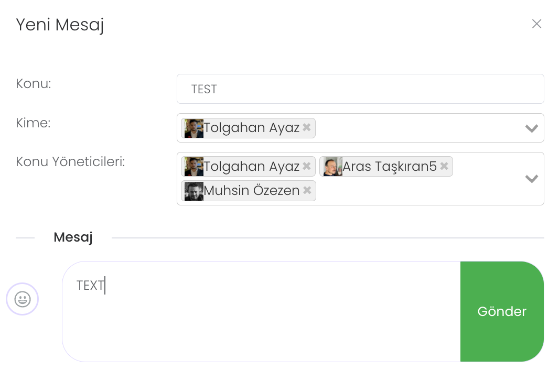The width and height of the screenshot is (559, 392).
Task: Remove Tolgahan Ayaz from Konu Yöneticileri
Action: [x=307, y=166]
